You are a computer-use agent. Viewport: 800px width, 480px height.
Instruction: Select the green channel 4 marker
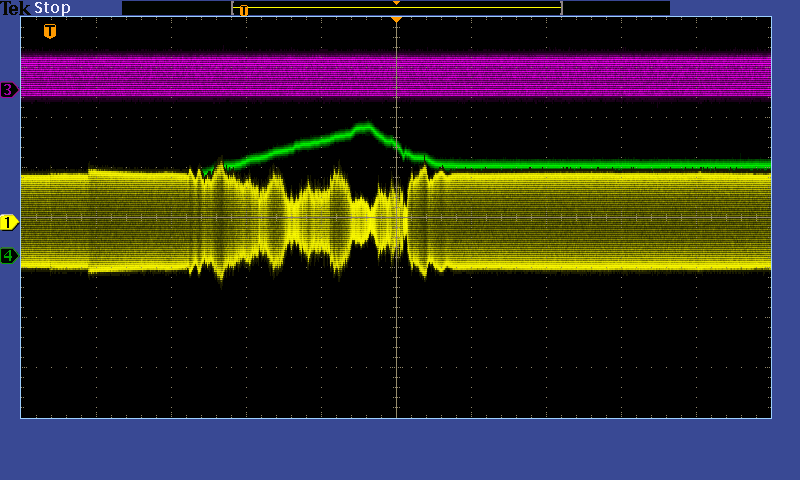click(x=9, y=256)
